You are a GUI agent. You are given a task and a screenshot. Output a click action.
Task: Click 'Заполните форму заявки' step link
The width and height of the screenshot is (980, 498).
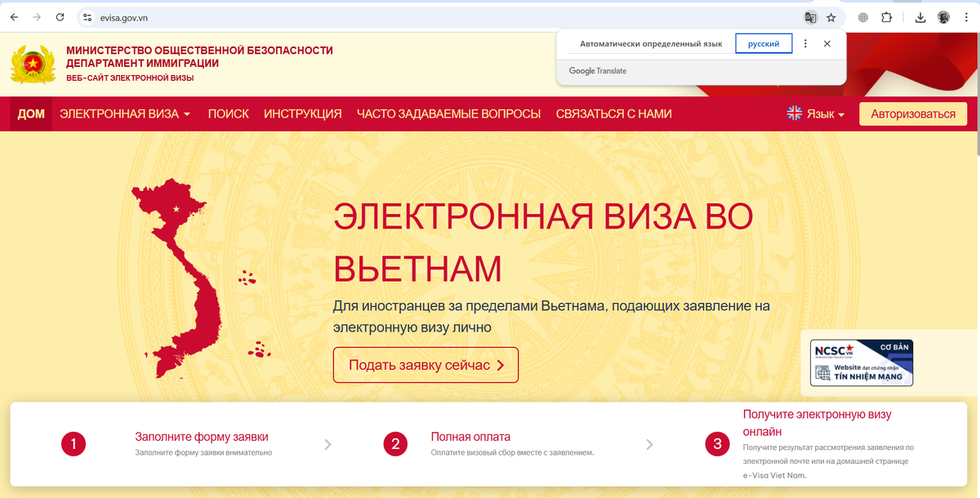click(x=202, y=437)
